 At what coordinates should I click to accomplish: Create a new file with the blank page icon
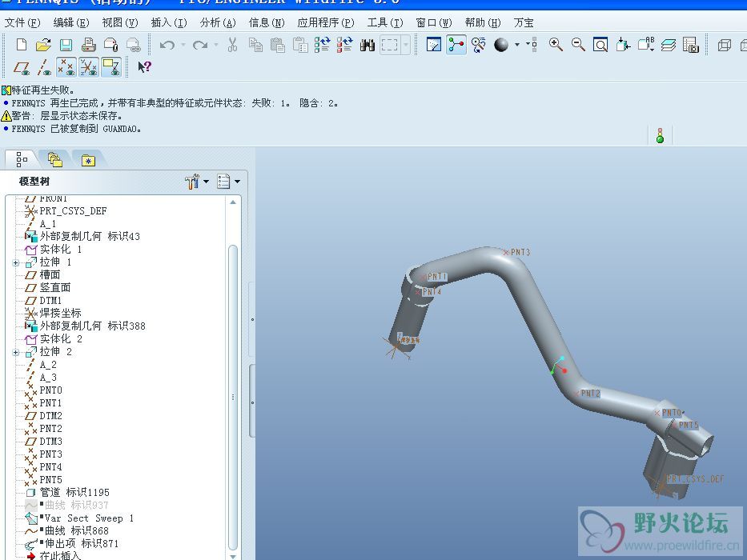click(x=21, y=45)
